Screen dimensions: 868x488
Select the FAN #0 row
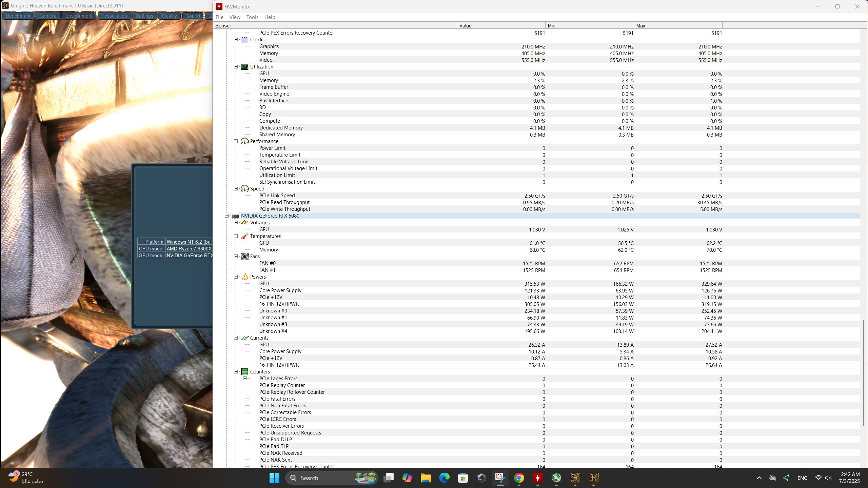536,263
